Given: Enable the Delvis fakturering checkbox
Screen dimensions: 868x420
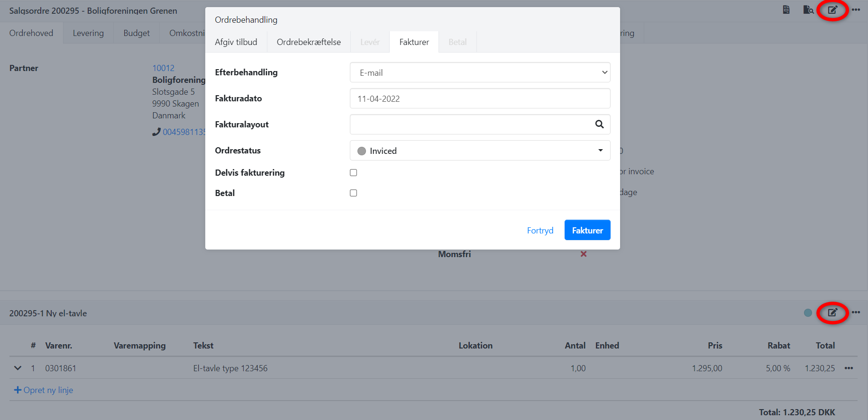Looking at the screenshot, I should [x=353, y=173].
